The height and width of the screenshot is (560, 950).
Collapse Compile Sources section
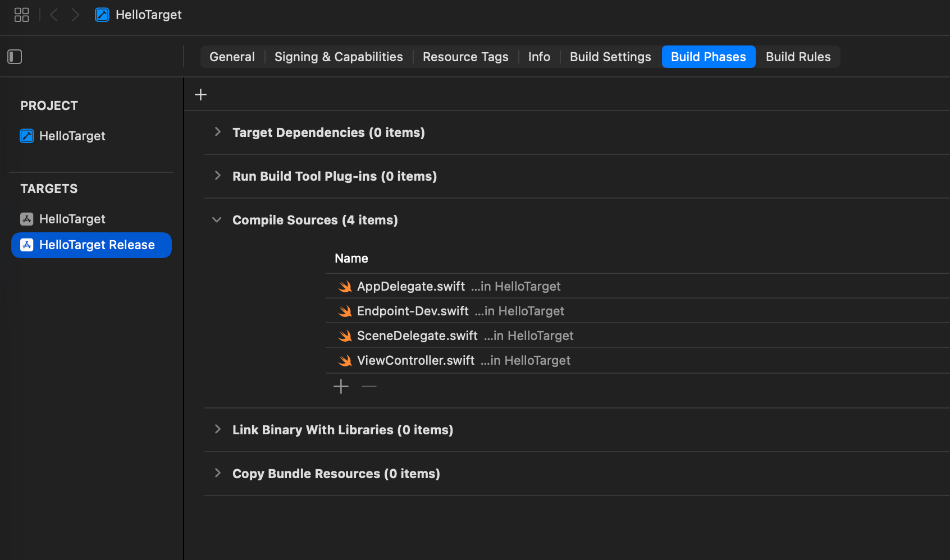pyautogui.click(x=217, y=220)
